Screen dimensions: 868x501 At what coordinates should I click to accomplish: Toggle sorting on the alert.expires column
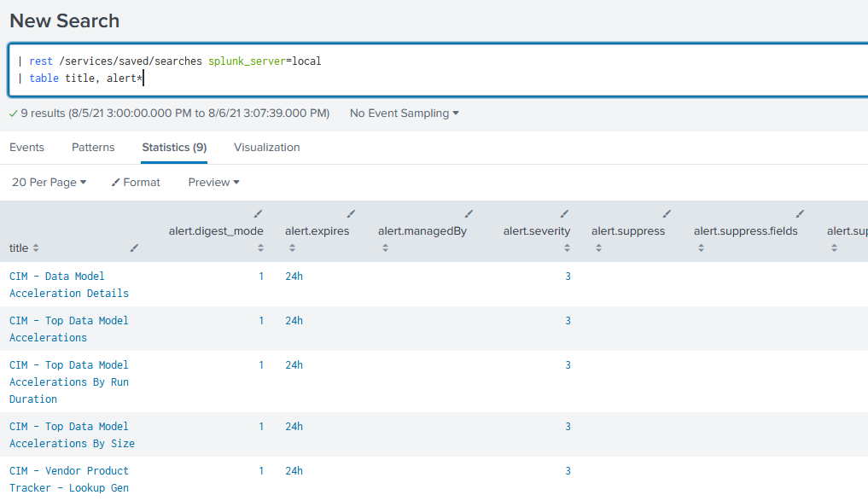[294, 248]
